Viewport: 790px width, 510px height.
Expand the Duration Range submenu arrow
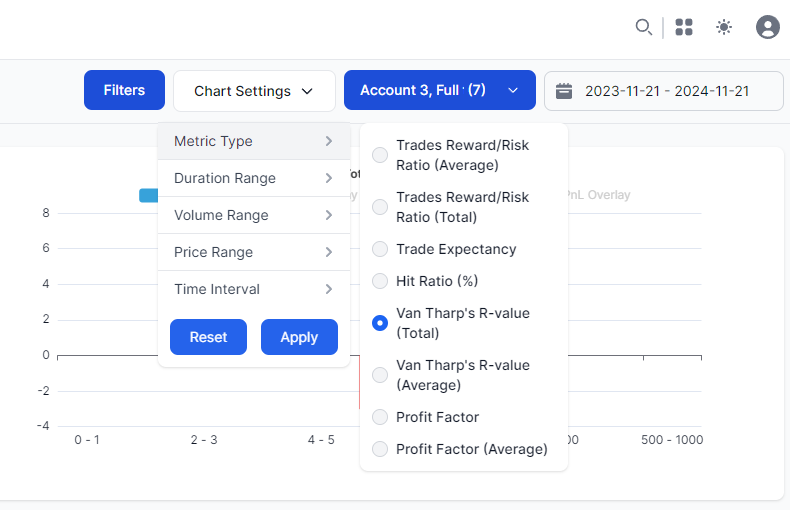point(329,178)
